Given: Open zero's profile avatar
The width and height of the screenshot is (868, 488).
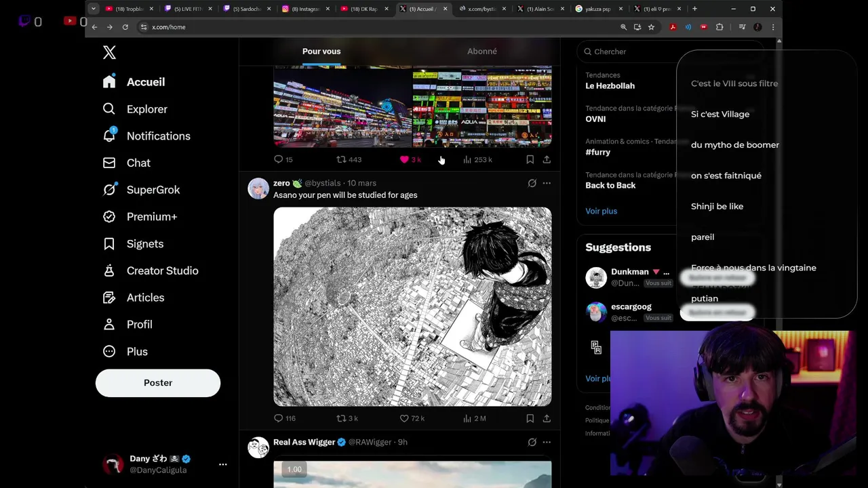Looking at the screenshot, I should click(x=258, y=188).
